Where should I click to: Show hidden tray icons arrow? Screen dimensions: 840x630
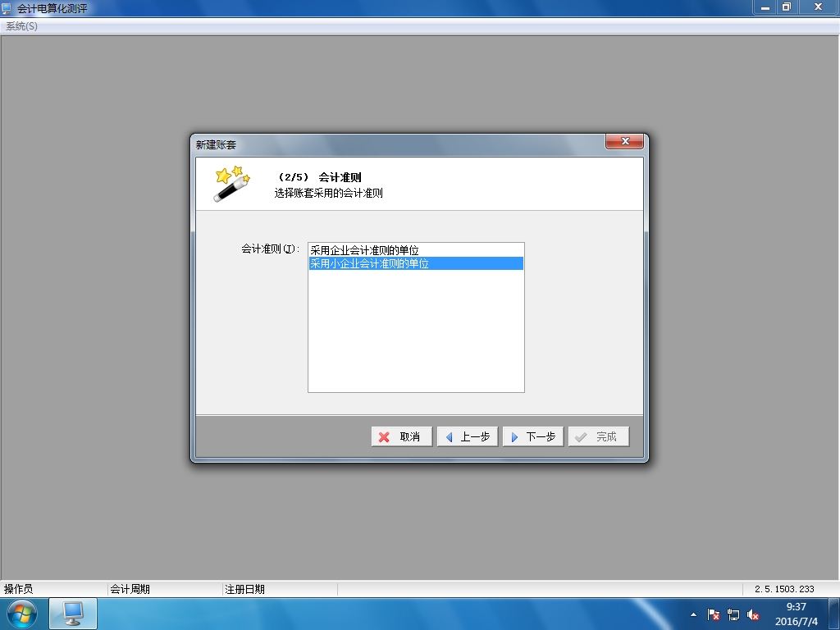(693, 614)
